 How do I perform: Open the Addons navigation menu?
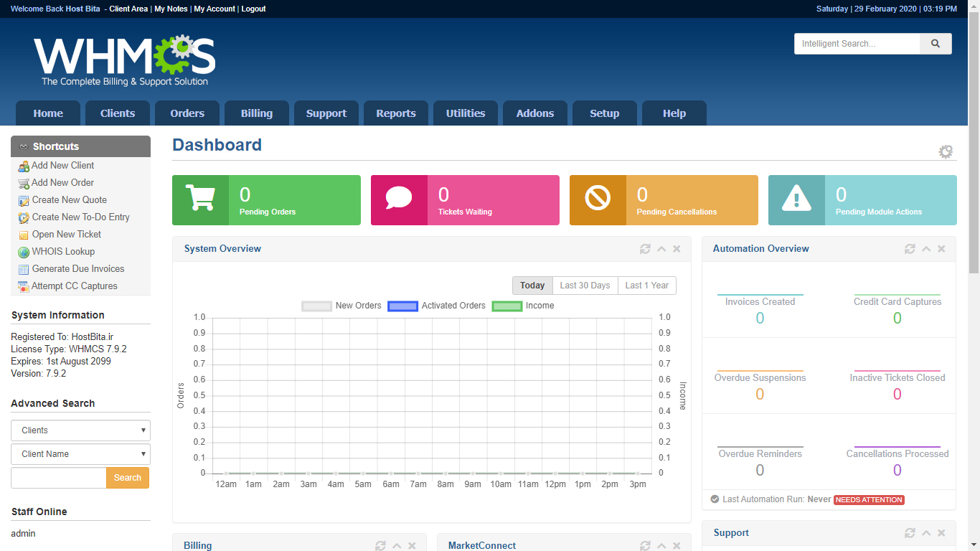pos(535,113)
